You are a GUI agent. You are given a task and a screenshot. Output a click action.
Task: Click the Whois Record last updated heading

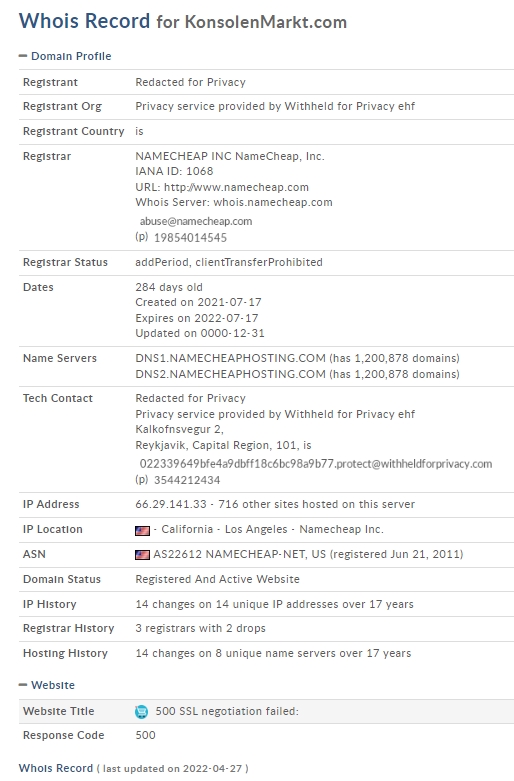pos(133,769)
